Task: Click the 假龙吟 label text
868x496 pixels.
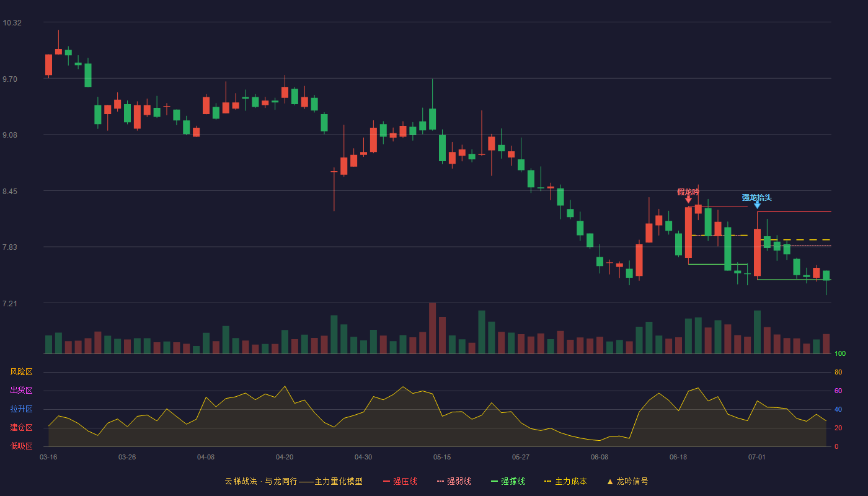Action: (x=688, y=192)
